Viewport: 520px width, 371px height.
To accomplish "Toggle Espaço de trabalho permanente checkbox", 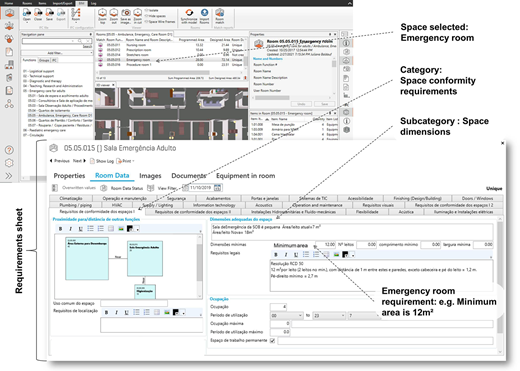I will [x=272, y=341].
